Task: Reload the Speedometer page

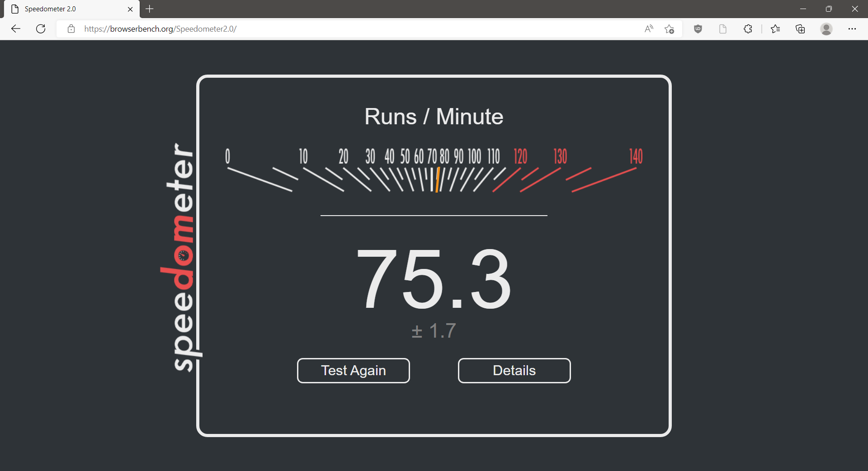Action: 41,29
